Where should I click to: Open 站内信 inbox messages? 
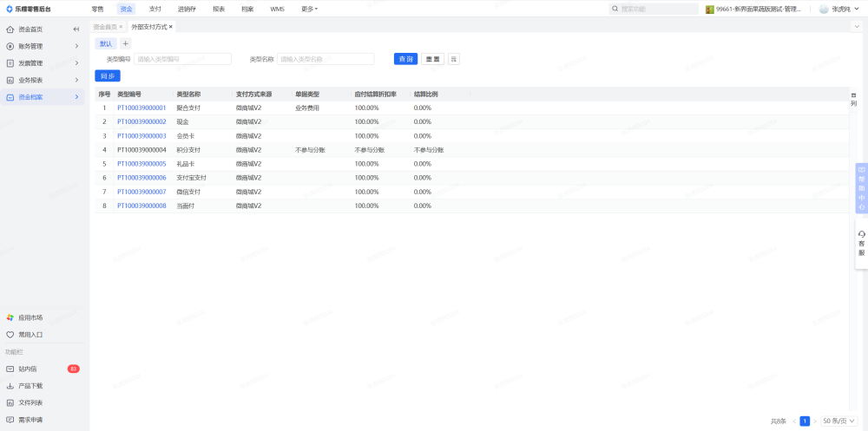[x=28, y=369]
